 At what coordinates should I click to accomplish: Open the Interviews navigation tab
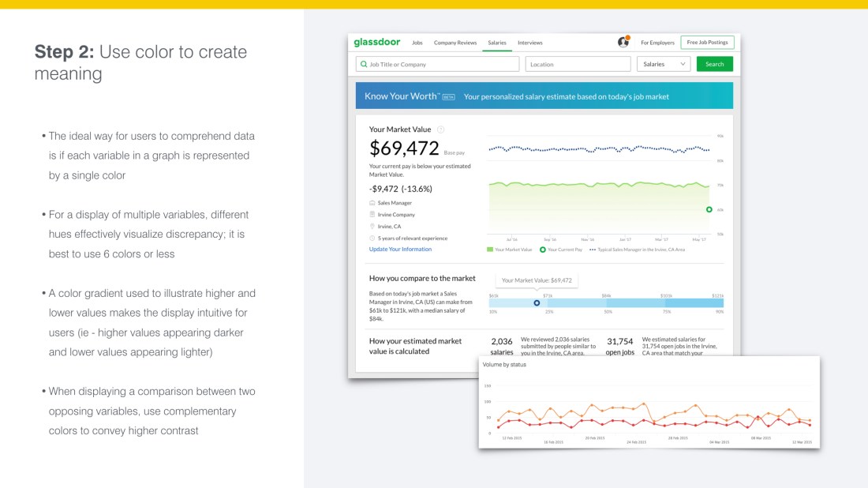[529, 43]
